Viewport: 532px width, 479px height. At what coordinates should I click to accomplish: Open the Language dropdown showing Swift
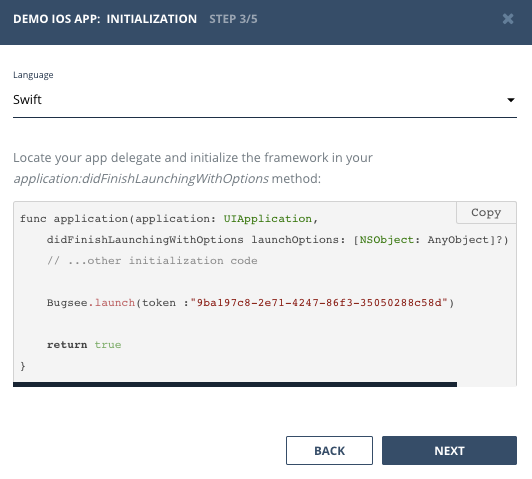pos(265,100)
